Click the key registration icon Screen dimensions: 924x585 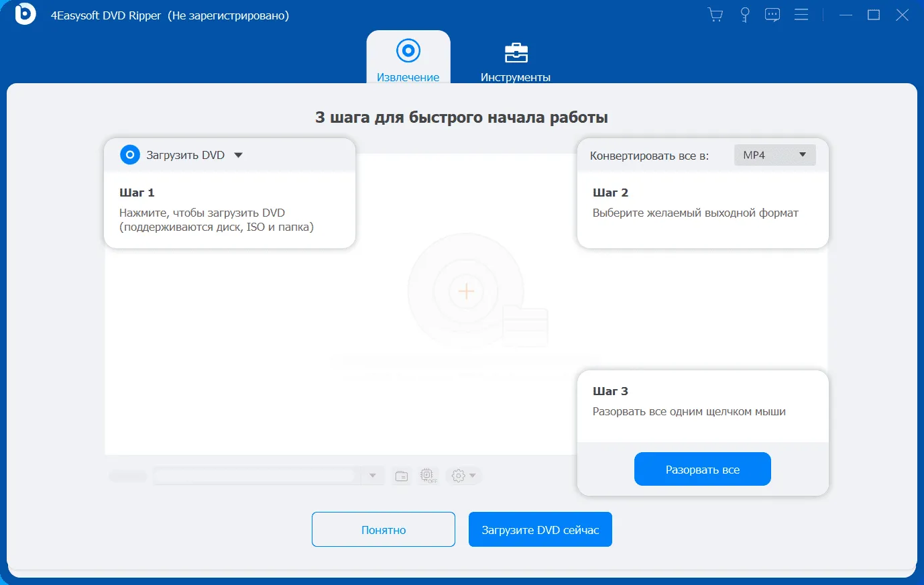point(744,15)
